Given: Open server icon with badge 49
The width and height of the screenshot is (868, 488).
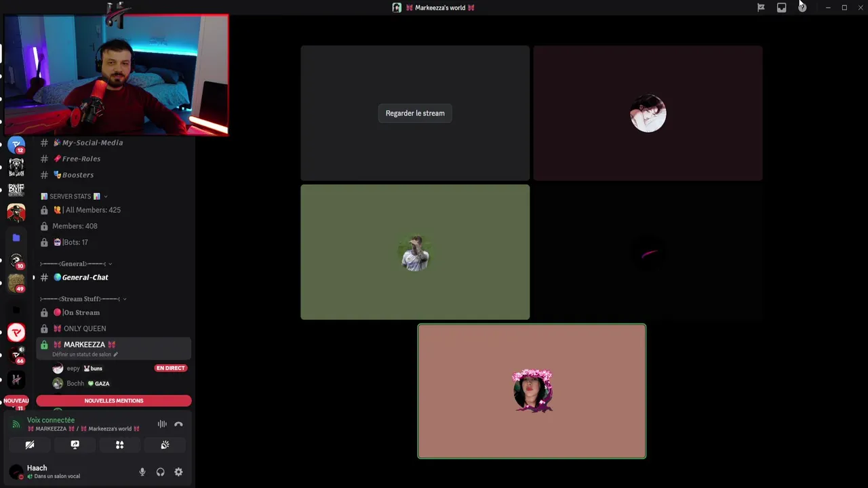Looking at the screenshot, I should (16, 284).
